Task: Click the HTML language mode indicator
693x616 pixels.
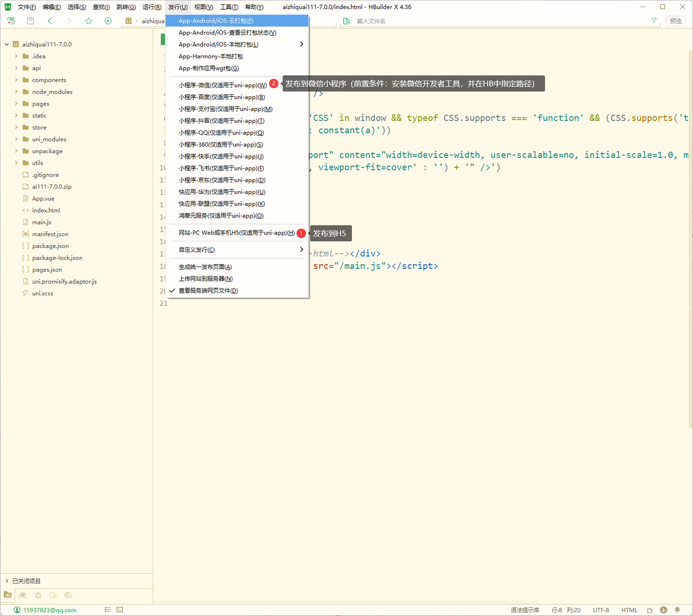Action: [629, 610]
